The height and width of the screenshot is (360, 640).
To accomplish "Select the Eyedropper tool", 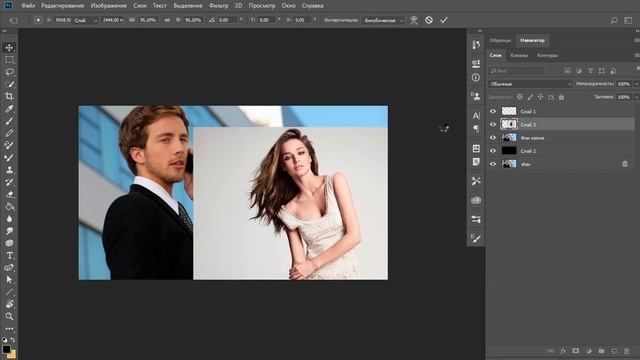I will click(9, 109).
